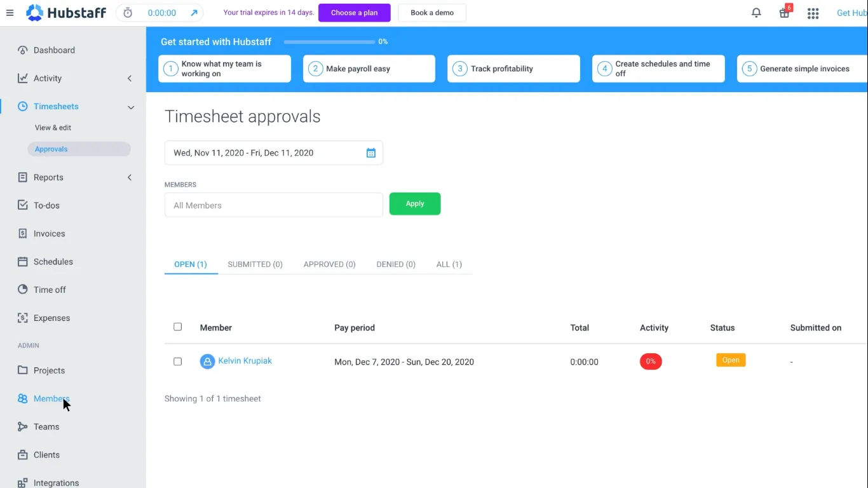Open timer pop-out arrow icon
Screen dimensions: 868x488
194,13
